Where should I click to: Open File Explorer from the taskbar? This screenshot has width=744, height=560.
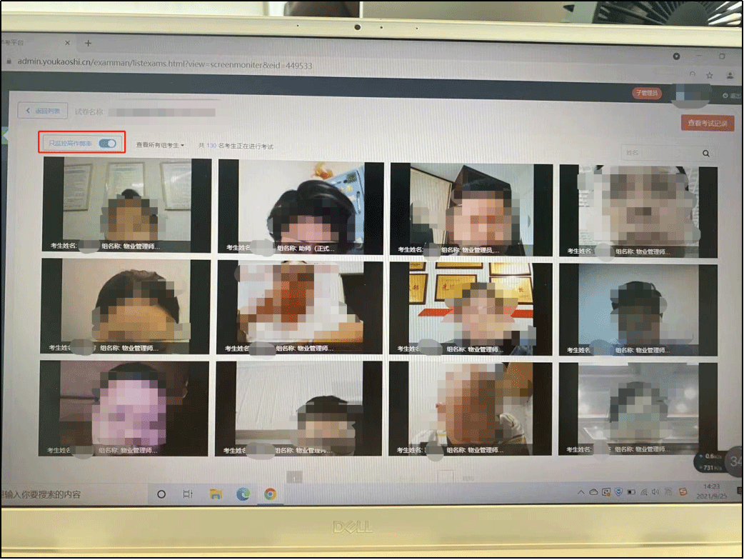coord(216,494)
